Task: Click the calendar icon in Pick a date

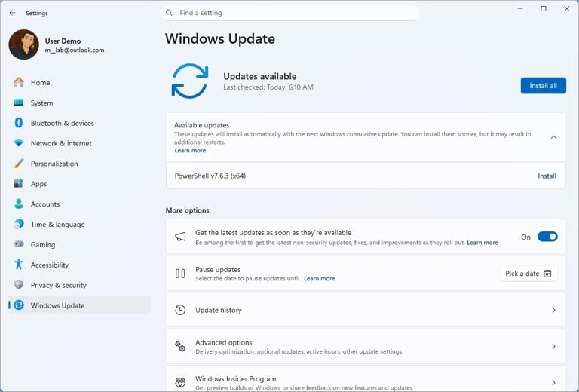Action: click(x=547, y=274)
